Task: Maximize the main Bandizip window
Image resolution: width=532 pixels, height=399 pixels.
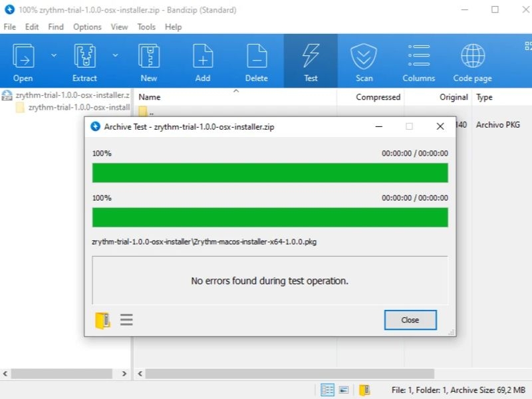Action: [x=495, y=9]
